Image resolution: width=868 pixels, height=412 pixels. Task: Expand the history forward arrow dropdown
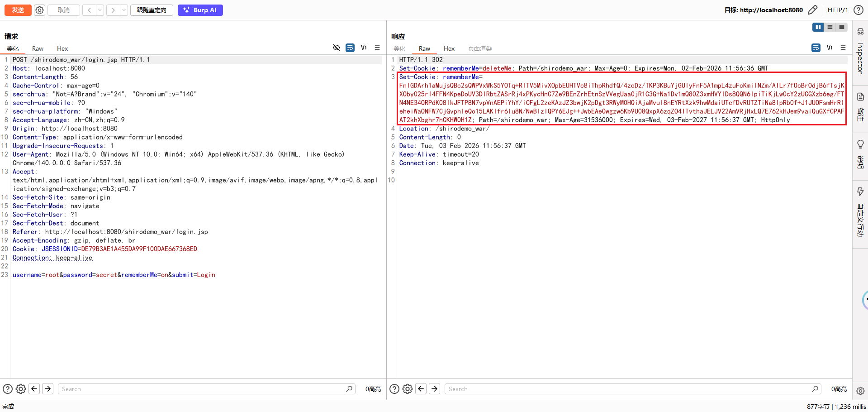124,10
